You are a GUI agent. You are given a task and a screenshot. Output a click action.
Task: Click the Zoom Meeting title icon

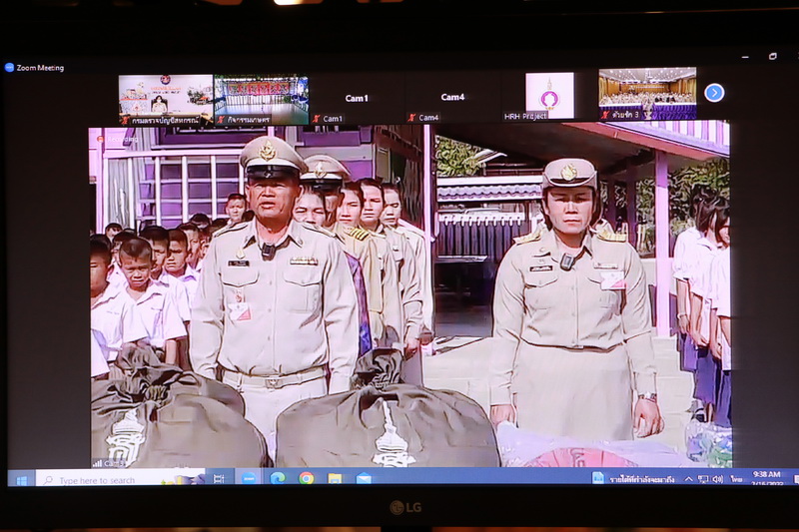click(9, 67)
